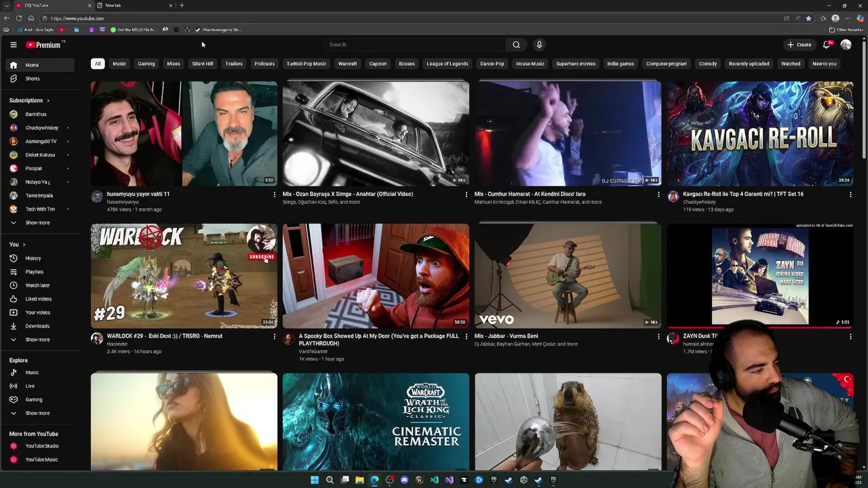
Task: Open options for WARLOCK #29 video
Action: coord(275,336)
